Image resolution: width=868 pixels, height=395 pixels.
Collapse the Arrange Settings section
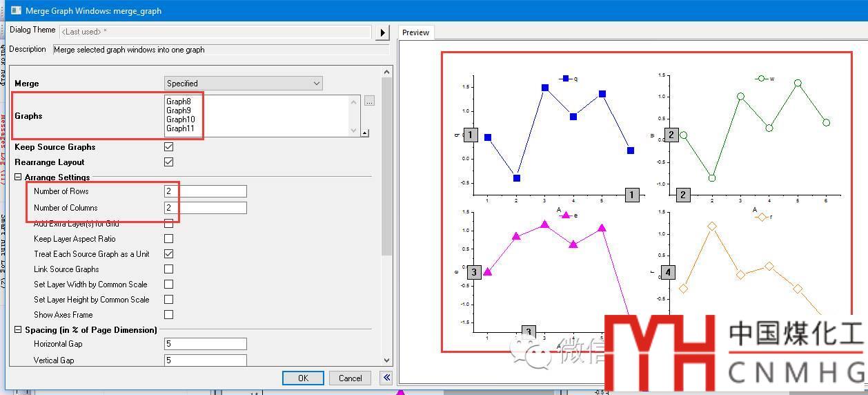click(x=18, y=177)
